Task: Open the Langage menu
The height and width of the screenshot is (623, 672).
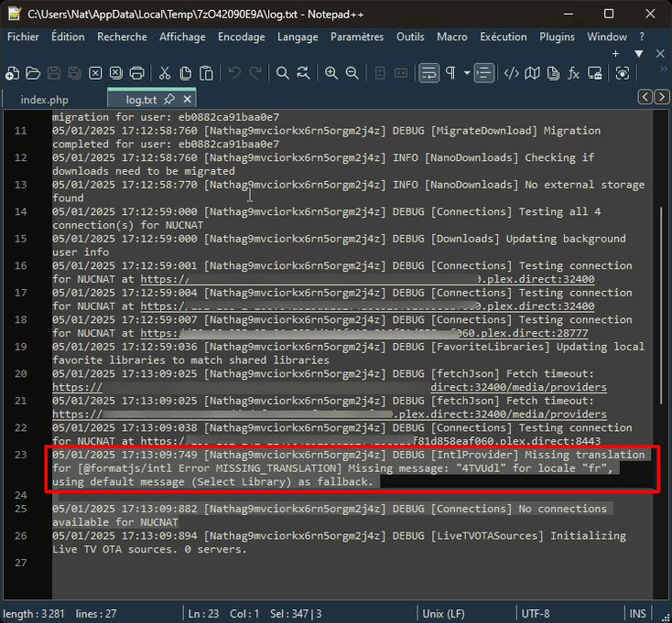Action: point(298,37)
